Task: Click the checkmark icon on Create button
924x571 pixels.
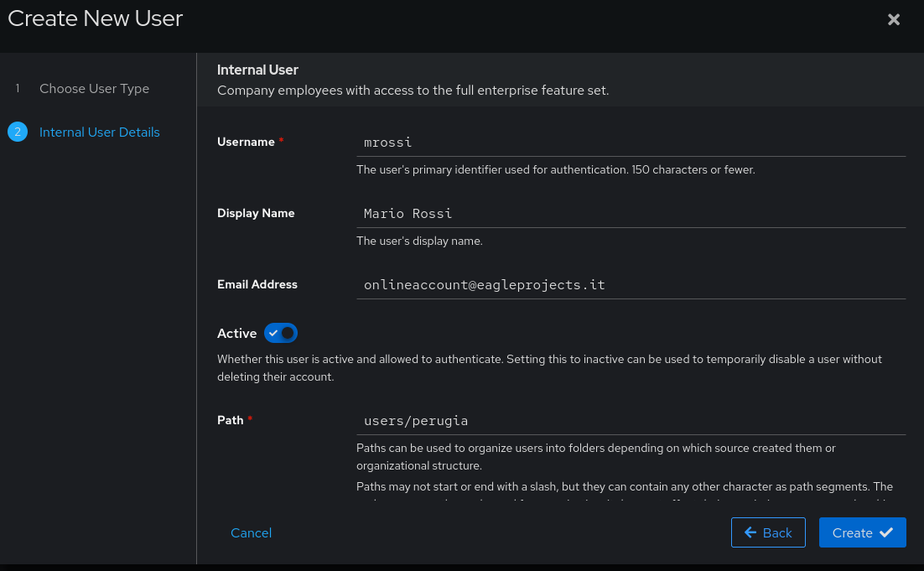Action: 886,532
